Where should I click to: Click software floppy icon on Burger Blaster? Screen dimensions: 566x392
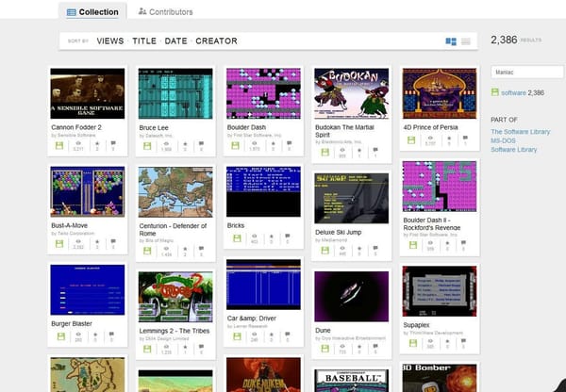61,336
